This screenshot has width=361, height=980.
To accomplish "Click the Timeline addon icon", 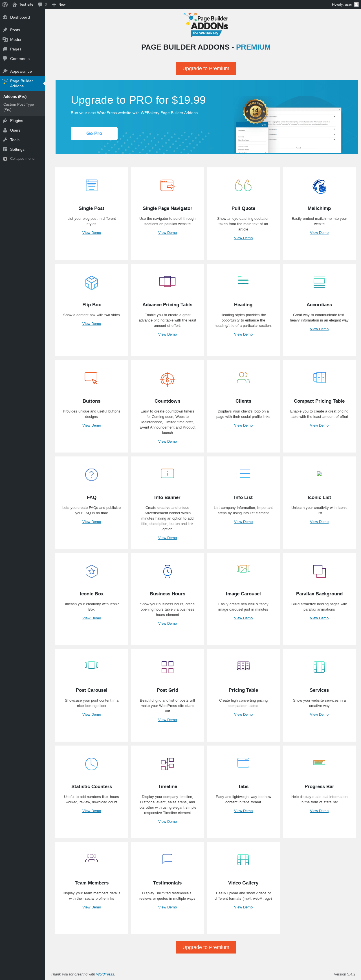I will click(167, 764).
